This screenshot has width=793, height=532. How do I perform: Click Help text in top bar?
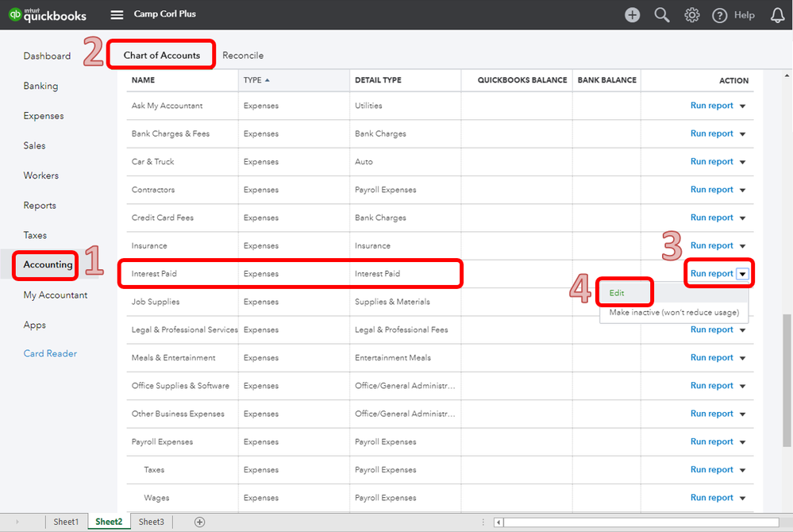coord(744,15)
